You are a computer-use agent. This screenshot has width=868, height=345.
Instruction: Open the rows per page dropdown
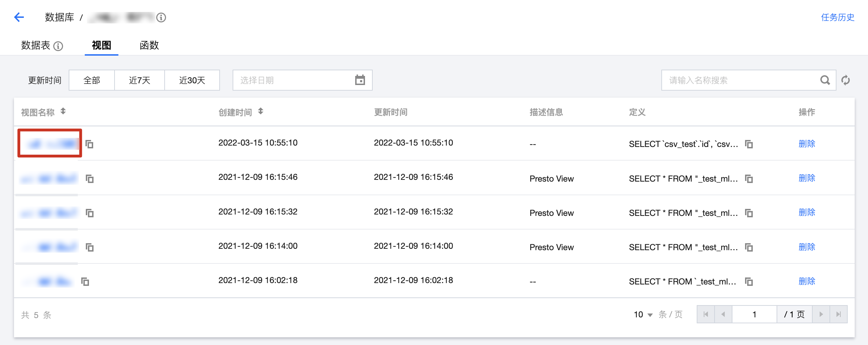coord(643,315)
